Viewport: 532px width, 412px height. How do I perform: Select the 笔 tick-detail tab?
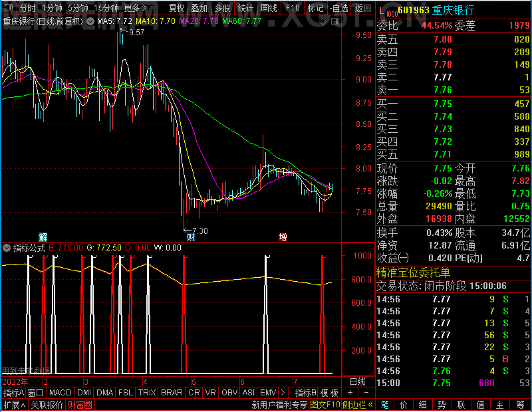point(384,405)
